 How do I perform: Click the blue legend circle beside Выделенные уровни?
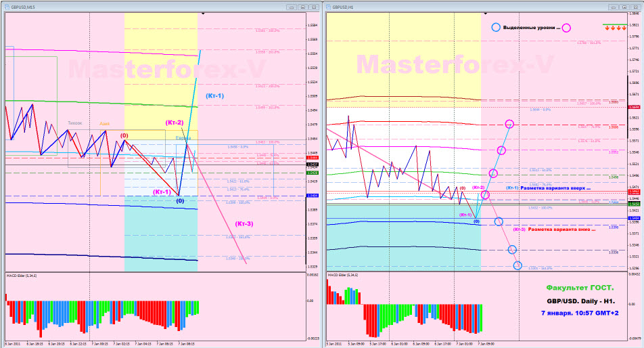(496, 28)
